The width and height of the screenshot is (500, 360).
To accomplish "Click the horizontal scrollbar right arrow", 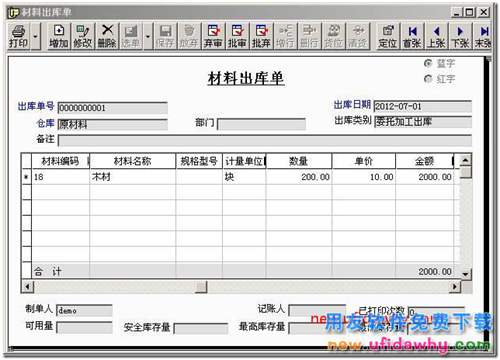I will coord(454,286).
